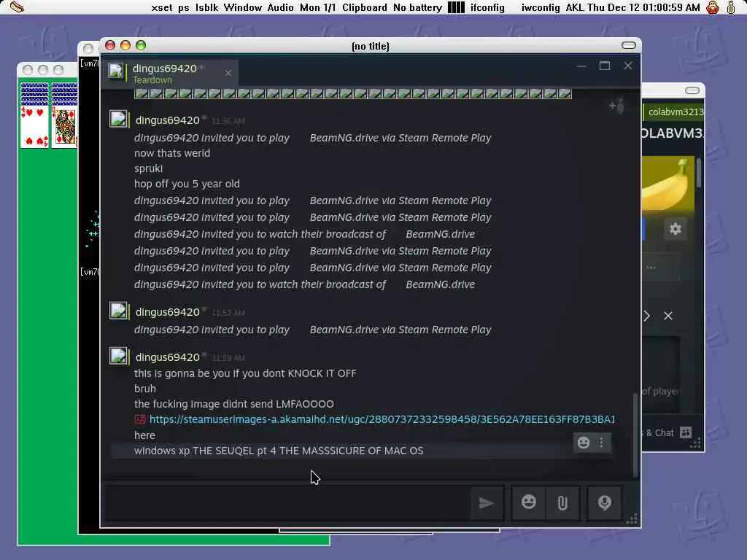Click the three dots in the colabvm window
This screenshot has width=747, height=560.
(x=651, y=268)
